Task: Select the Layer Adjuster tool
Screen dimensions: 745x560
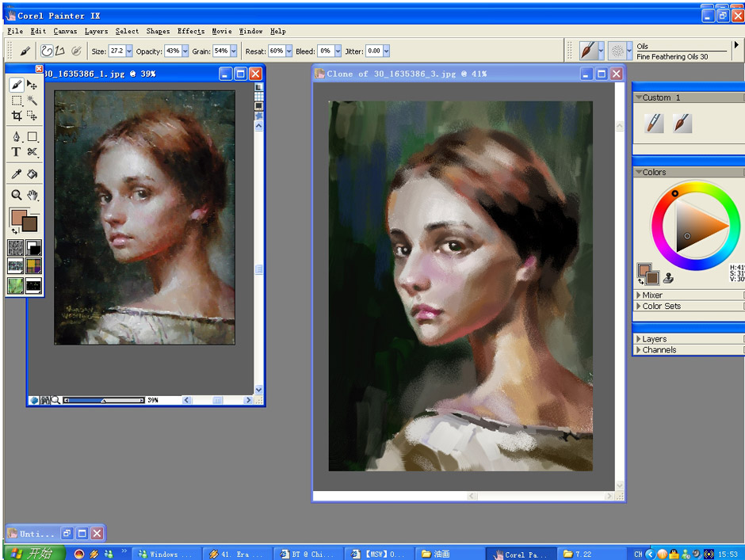Action: pyautogui.click(x=32, y=85)
